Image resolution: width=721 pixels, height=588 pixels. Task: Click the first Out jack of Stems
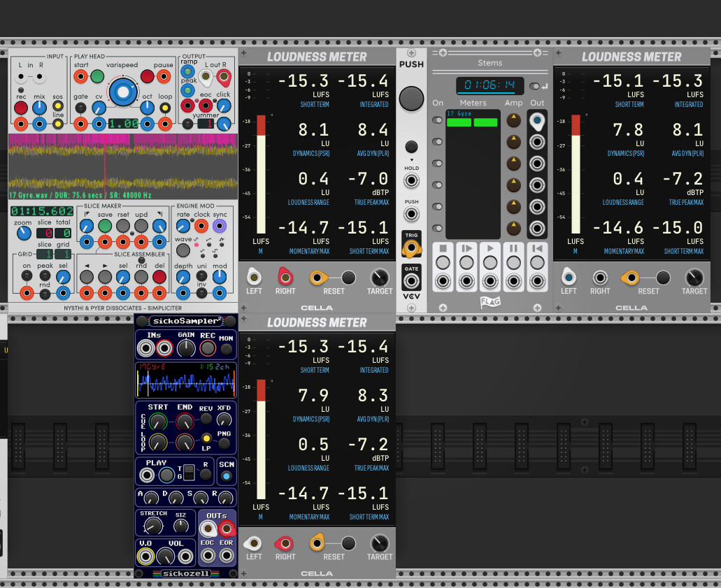coord(536,121)
